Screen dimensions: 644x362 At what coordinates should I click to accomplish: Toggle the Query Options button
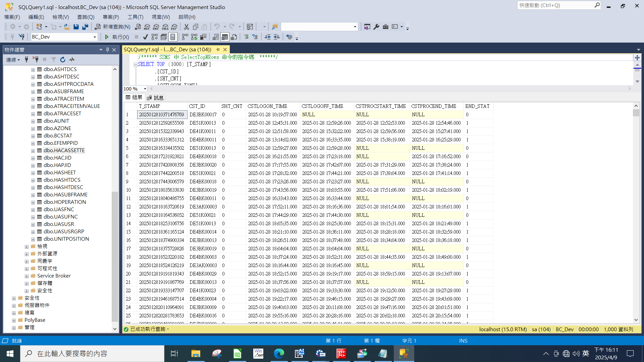[163, 37]
